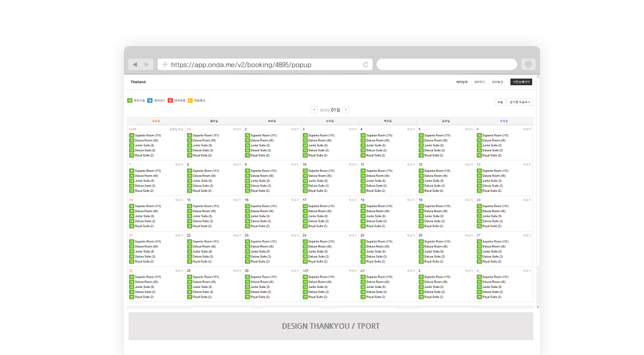Click the red 일요일 Sunday column header
644x355 pixels.
[x=156, y=121]
